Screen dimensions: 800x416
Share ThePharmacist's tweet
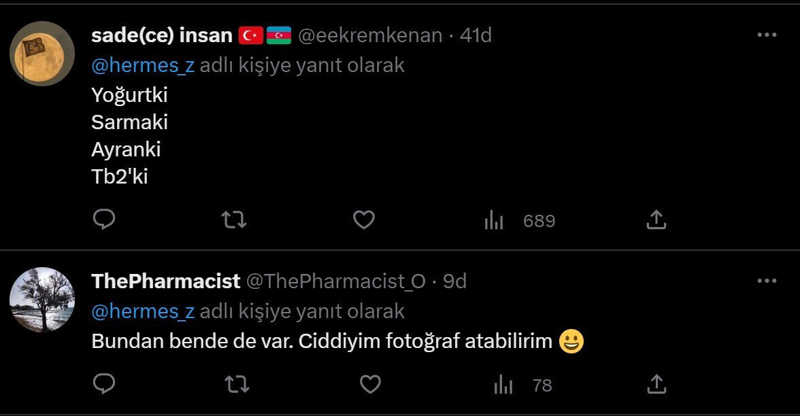[657, 383]
